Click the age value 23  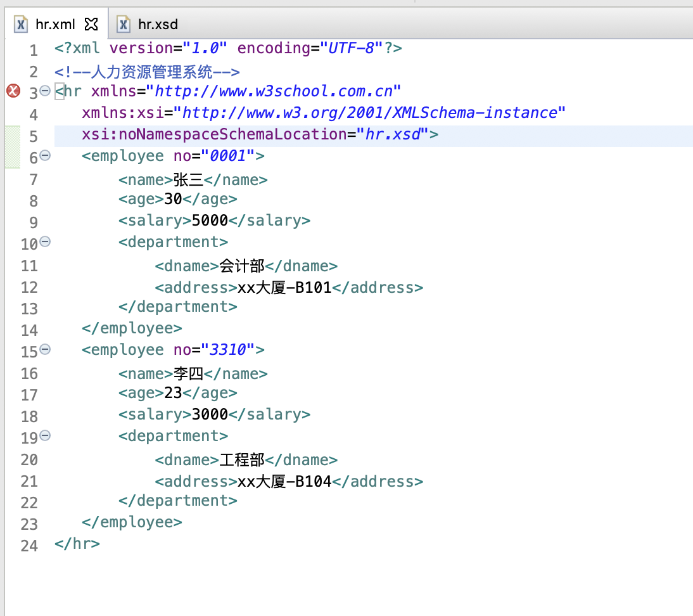click(173, 393)
